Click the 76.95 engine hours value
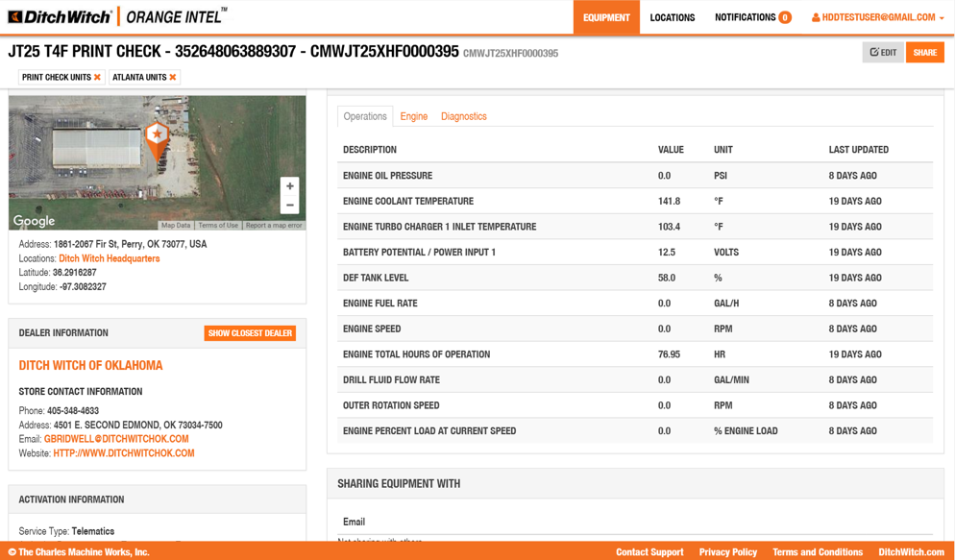955x560 pixels. point(669,354)
